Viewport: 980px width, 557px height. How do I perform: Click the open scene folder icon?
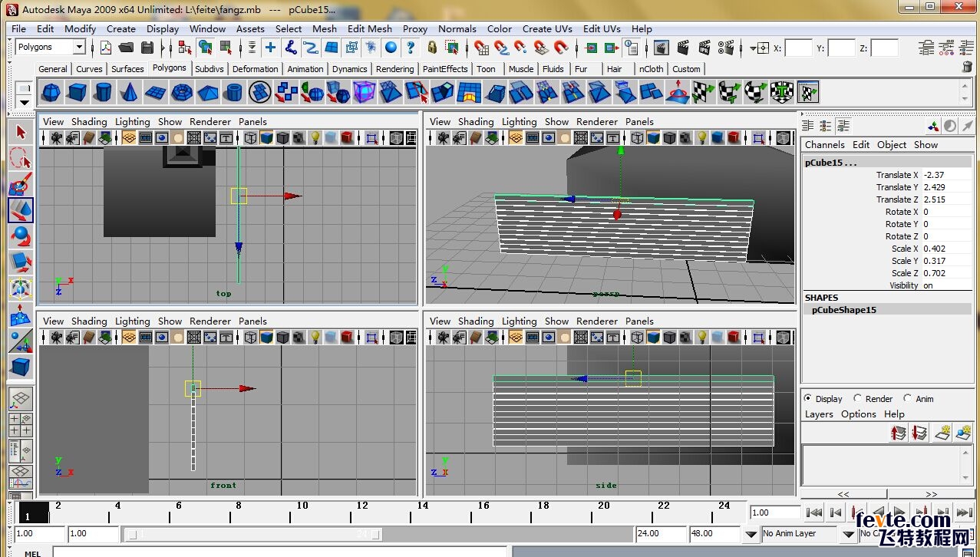(127, 48)
